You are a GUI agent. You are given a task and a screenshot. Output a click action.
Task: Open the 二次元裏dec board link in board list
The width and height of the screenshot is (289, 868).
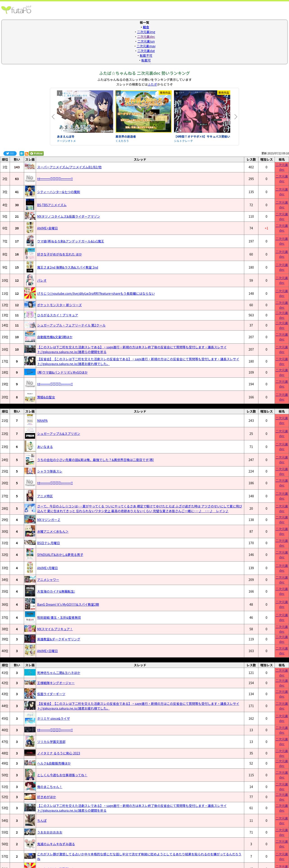tap(146, 37)
